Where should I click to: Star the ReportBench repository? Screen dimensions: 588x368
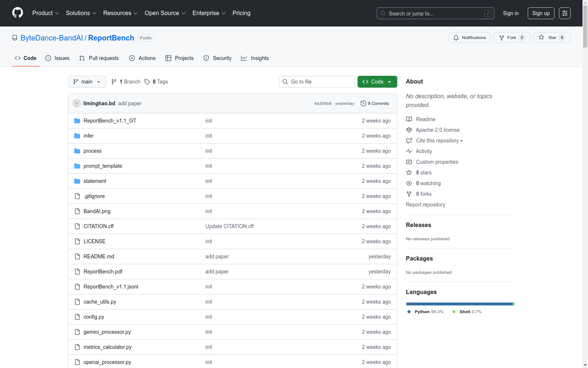[552, 38]
